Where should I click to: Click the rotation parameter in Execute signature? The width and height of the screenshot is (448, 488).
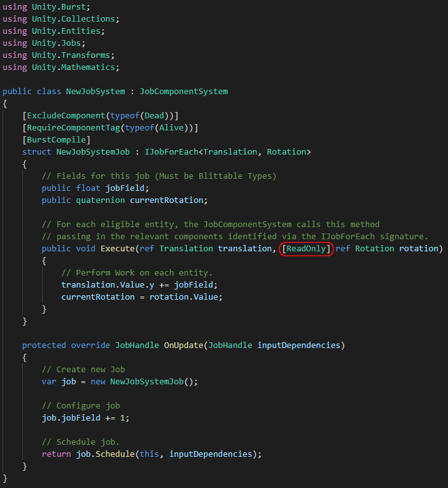pyautogui.click(x=419, y=249)
